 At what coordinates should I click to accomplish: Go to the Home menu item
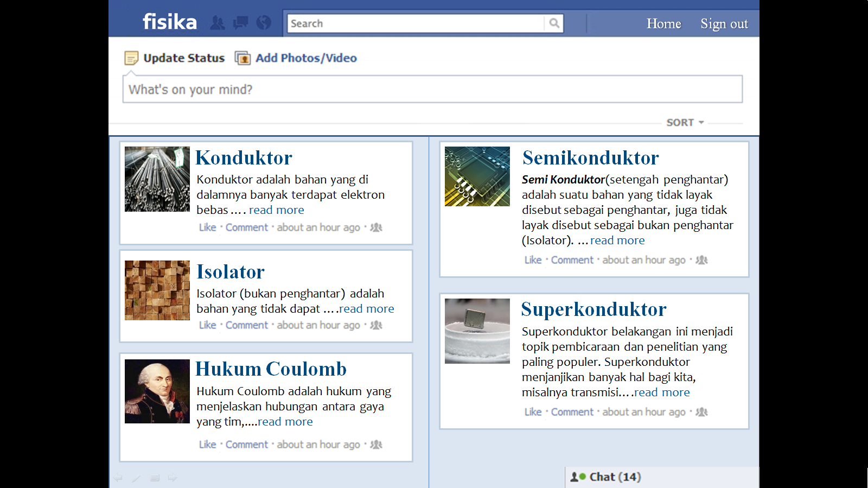point(663,24)
